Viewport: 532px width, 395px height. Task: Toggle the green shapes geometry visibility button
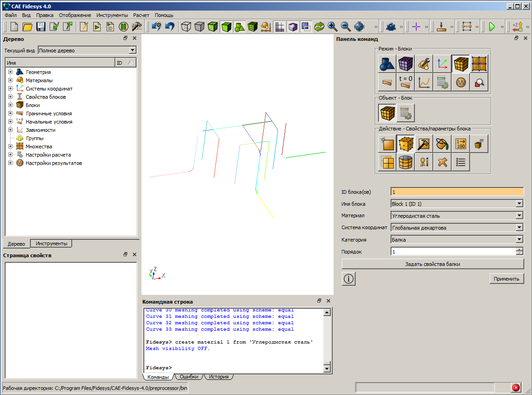coord(239,27)
